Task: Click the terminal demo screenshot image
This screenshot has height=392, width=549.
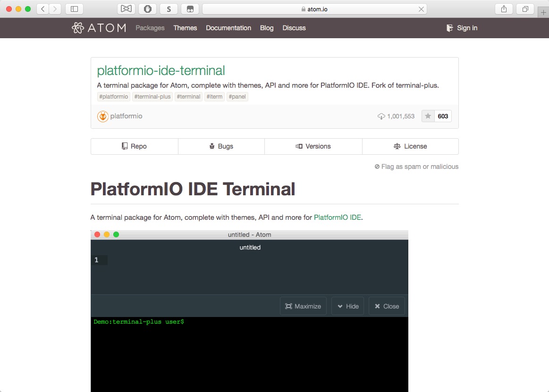Action: (x=249, y=311)
